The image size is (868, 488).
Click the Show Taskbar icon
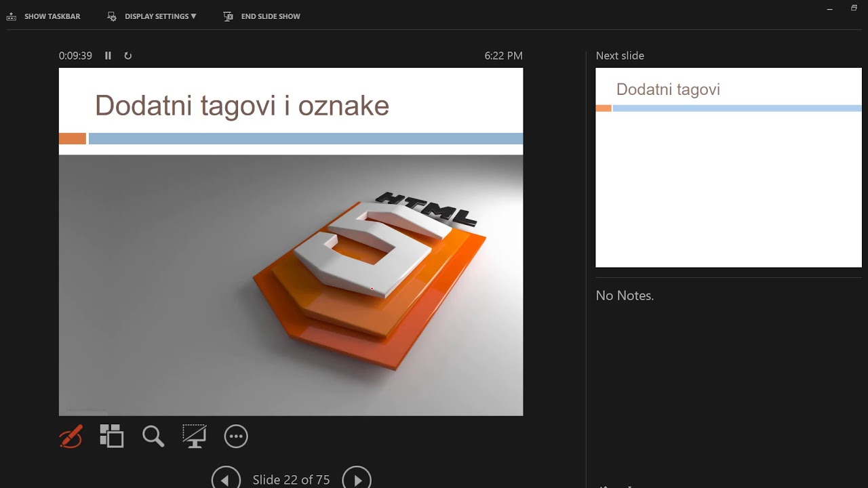[11, 16]
